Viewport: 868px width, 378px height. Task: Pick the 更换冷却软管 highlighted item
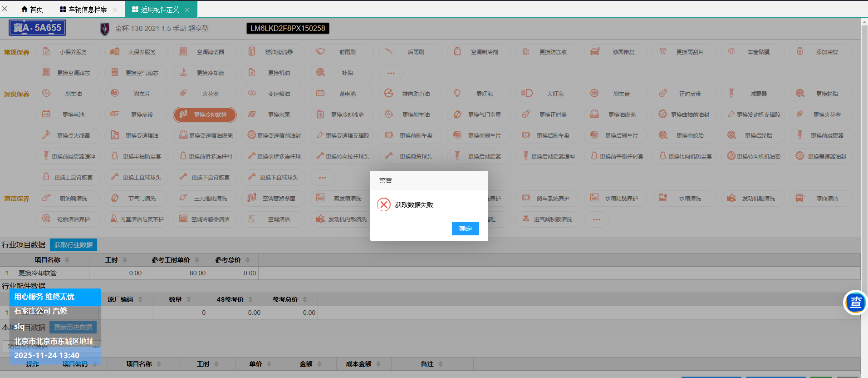point(205,115)
